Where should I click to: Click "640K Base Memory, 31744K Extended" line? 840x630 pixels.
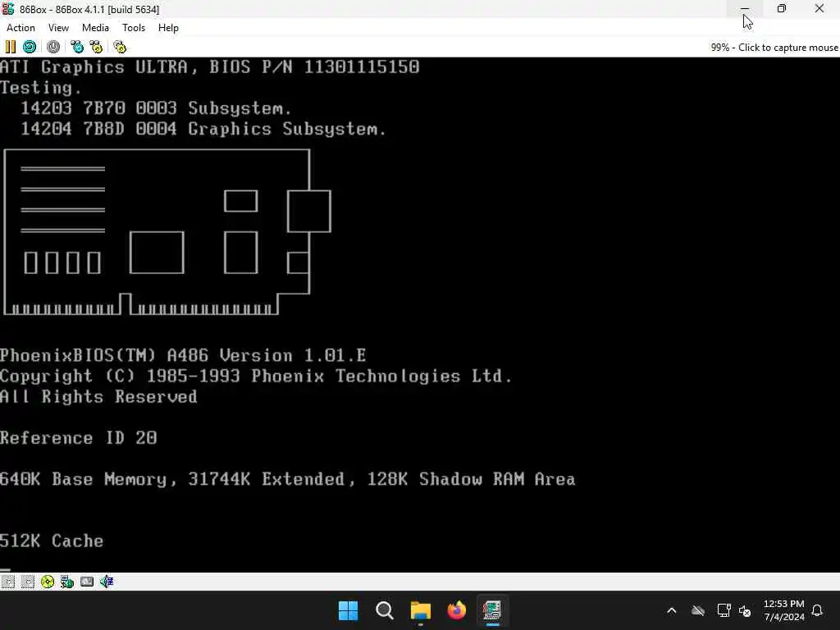pos(288,479)
